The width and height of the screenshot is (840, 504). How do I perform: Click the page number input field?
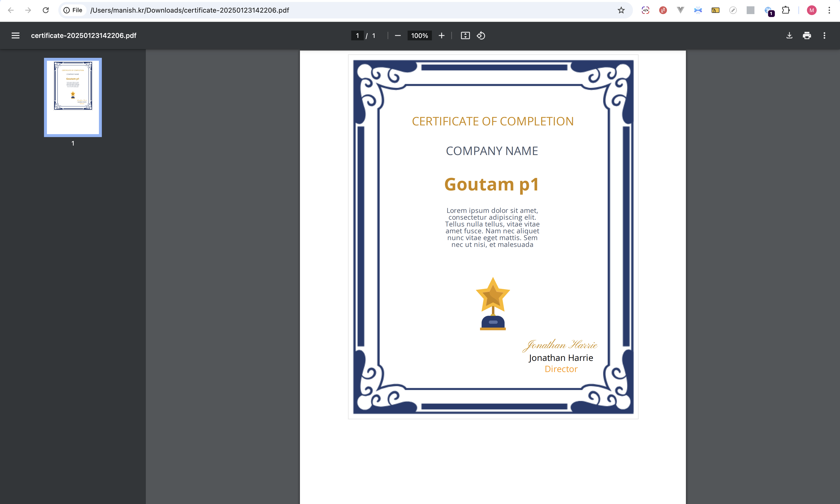(x=357, y=36)
